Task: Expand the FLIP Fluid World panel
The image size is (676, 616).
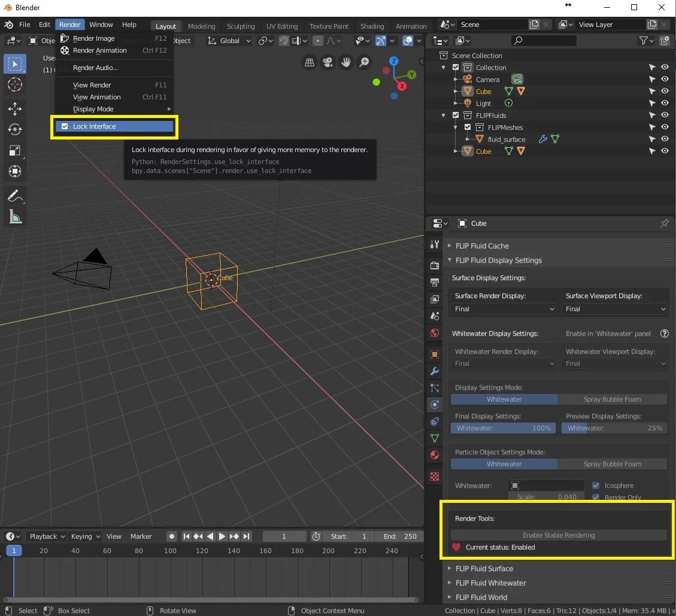Action: (481, 597)
